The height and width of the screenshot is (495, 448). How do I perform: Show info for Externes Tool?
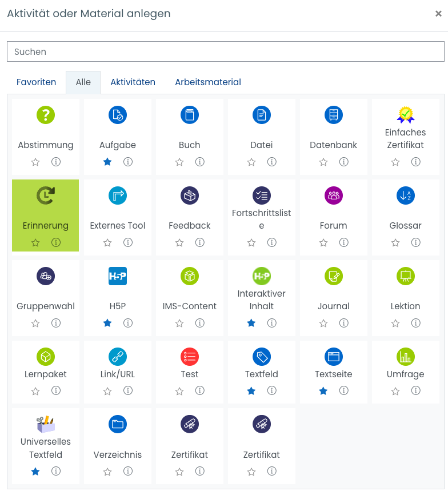pyautogui.click(x=128, y=242)
